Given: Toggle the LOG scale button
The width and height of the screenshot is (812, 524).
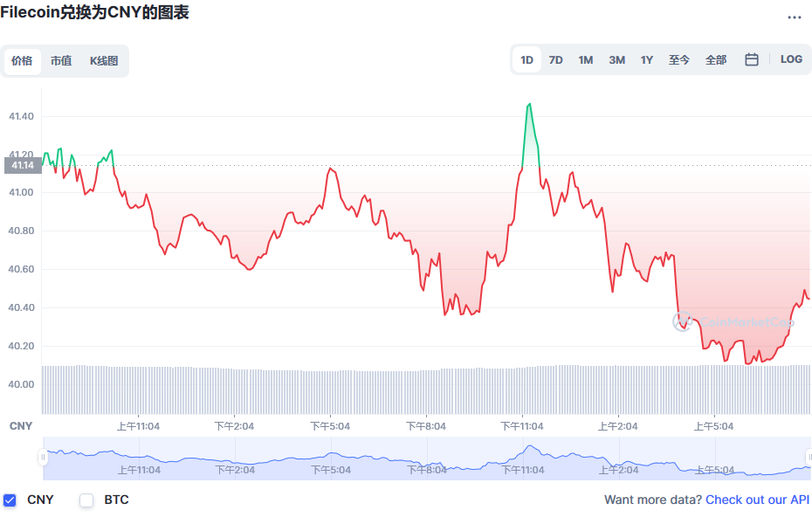Looking at the screenshot, I should pos(791,59).
